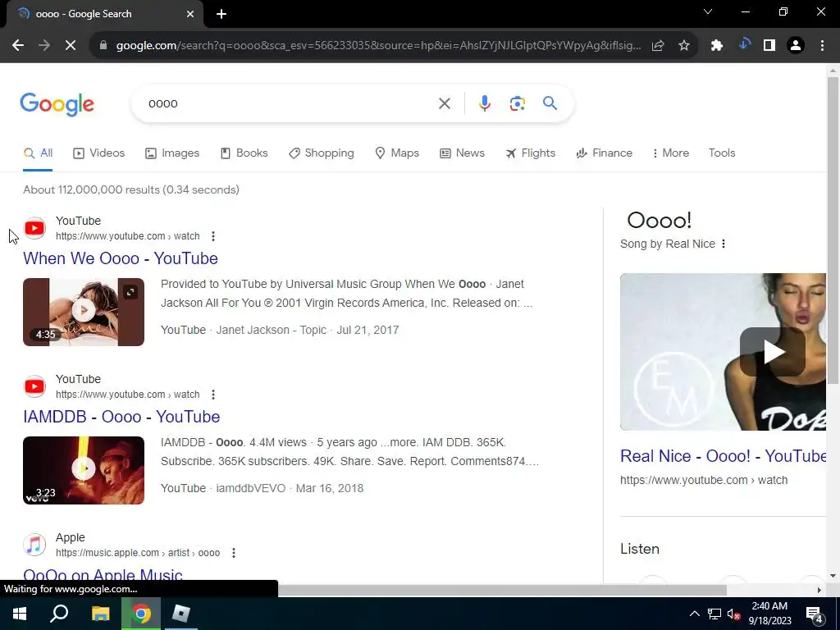Share this page icon in address bar
This screenshot has height=630, width=840.
658,46
